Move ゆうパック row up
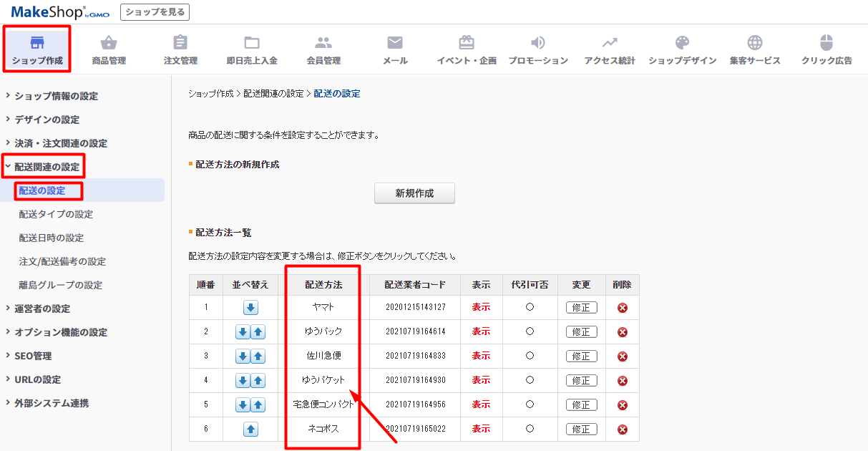The width and height of the screenshot is (868, 451). pos(258,332)
